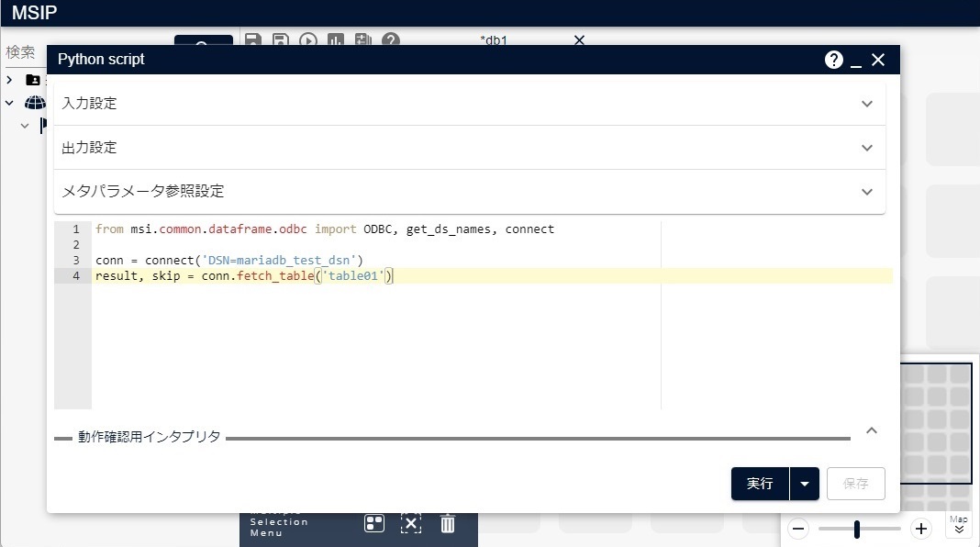Select the globe icon in tree
The image size is (980, 547).
click(35, 103)
